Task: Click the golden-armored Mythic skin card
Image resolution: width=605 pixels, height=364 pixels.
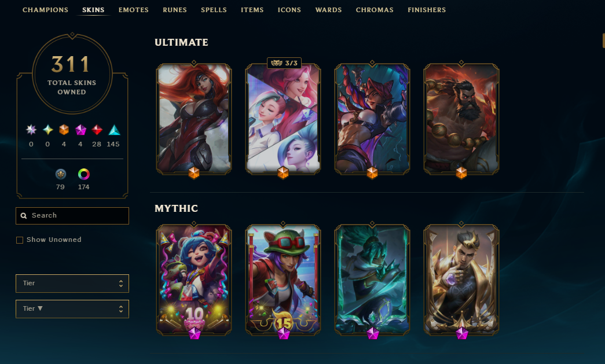Action: 461,280
